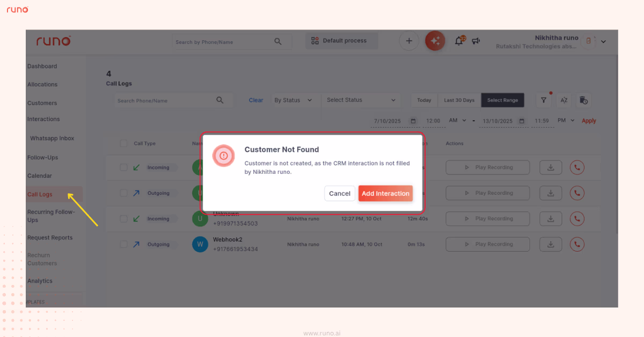The width and height of the screenshot is (644, 337).
Task: Click the phone icon on the Unknown row
Action: [577, 218]
